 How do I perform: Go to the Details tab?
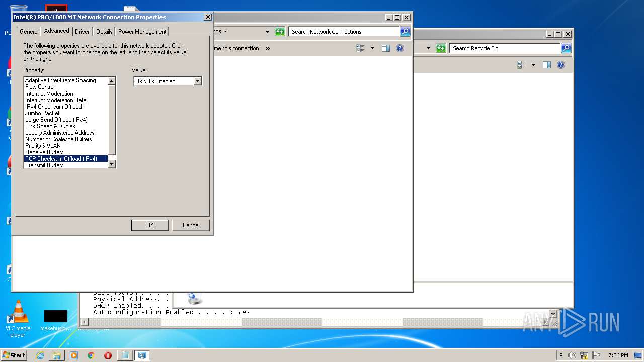104,31
